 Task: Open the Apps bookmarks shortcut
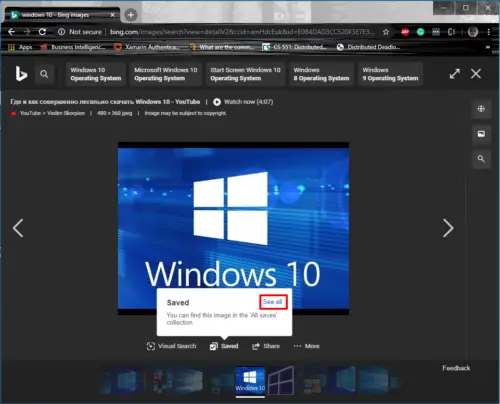click(20, 47)
